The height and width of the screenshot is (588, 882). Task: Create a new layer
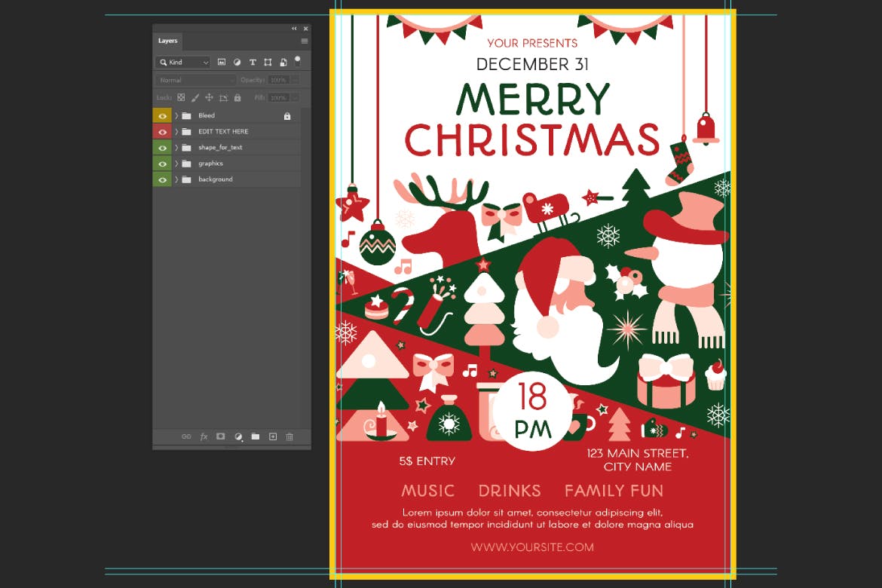(x=273, y=436)
